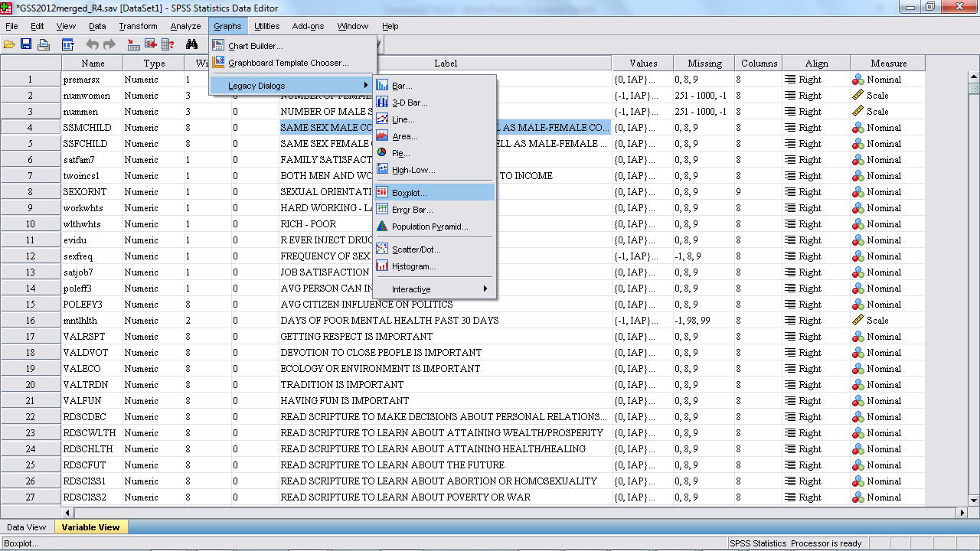The height and width of the screenshot is (551, 980).
Task: Click the Error Bar chart icon
Action: (x=382, y=210)
